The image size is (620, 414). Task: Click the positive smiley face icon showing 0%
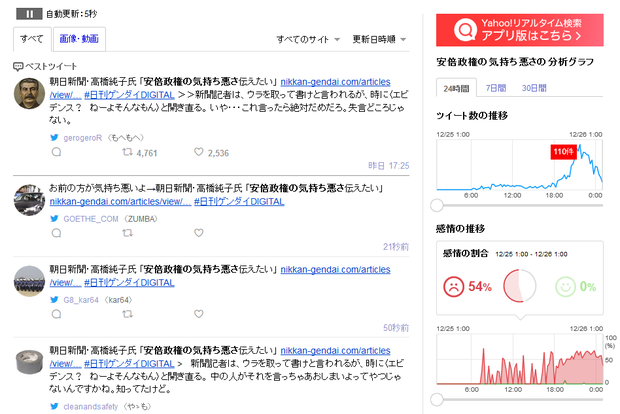[565, 287]
